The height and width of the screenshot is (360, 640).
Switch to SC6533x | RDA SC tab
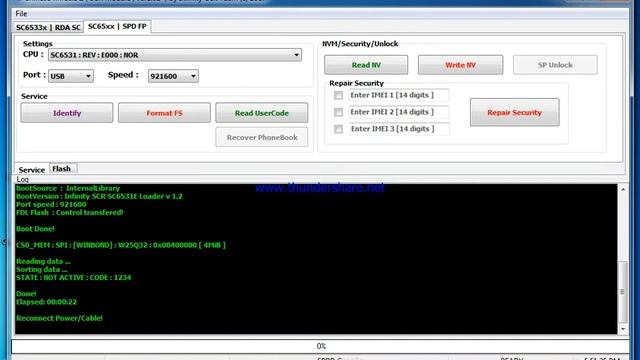(48, 27)
